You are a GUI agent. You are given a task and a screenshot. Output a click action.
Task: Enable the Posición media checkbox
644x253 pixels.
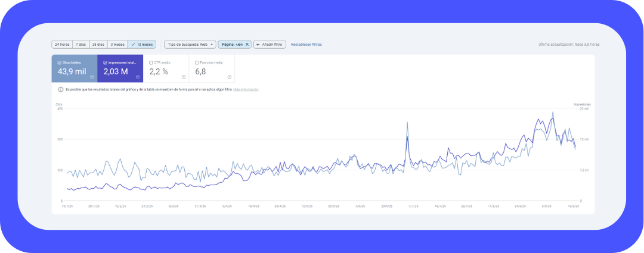coord(197,62)
